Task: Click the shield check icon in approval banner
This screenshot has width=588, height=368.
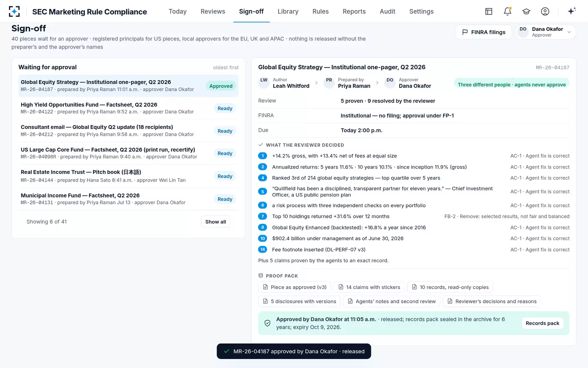Action: click(x=267, y=323)
